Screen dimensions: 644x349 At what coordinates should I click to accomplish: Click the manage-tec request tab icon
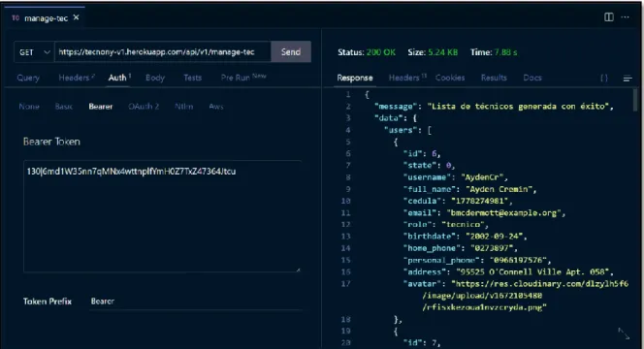(x=16, y=18)
